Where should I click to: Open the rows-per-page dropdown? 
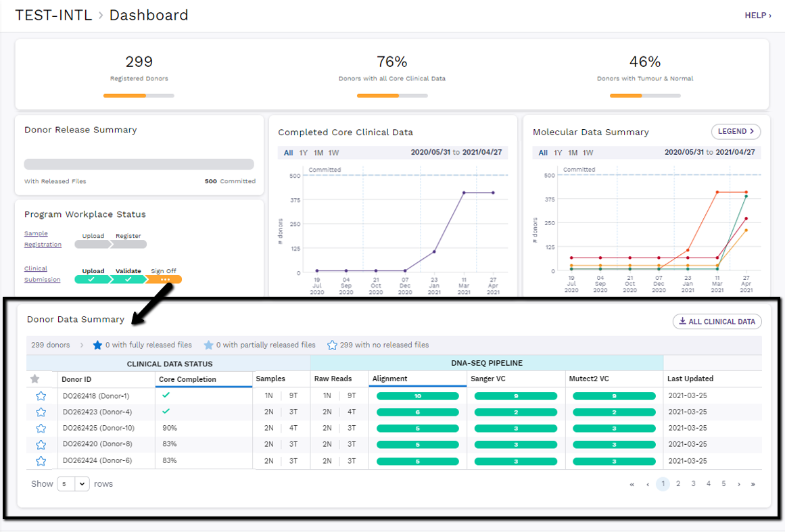(73, 484)
